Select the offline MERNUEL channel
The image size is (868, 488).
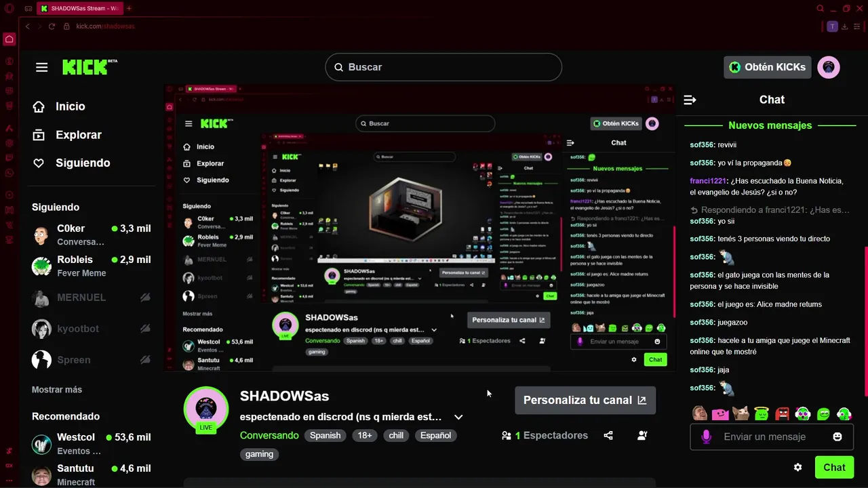pos(92,298)
